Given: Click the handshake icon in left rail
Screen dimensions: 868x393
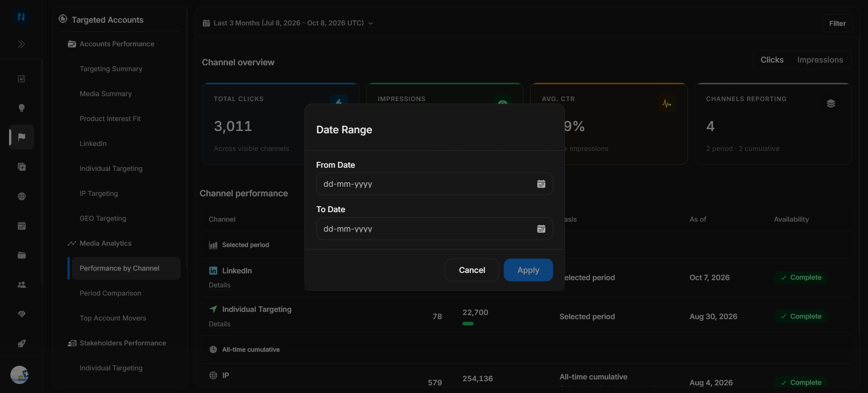Looking at the screenshot, I should point(21,314).
